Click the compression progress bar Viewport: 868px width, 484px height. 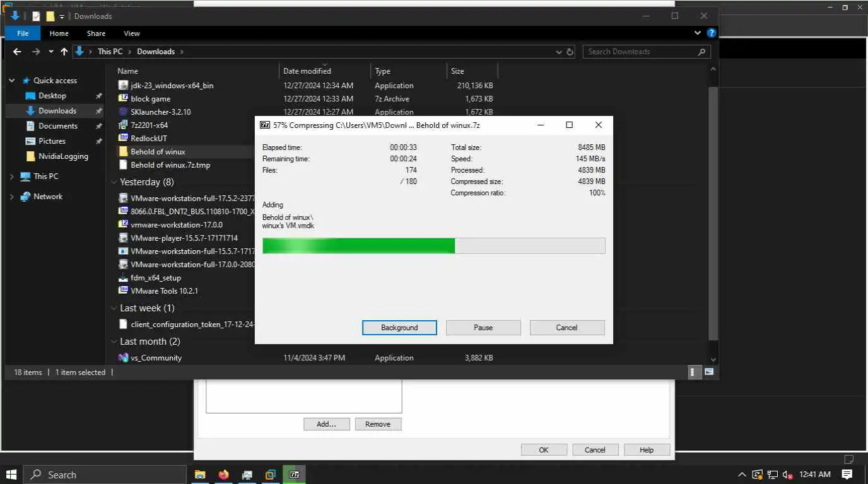click(x=433, y=246)
